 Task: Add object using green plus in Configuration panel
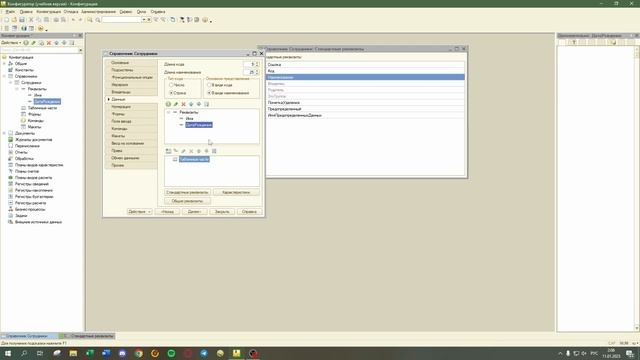26,42
